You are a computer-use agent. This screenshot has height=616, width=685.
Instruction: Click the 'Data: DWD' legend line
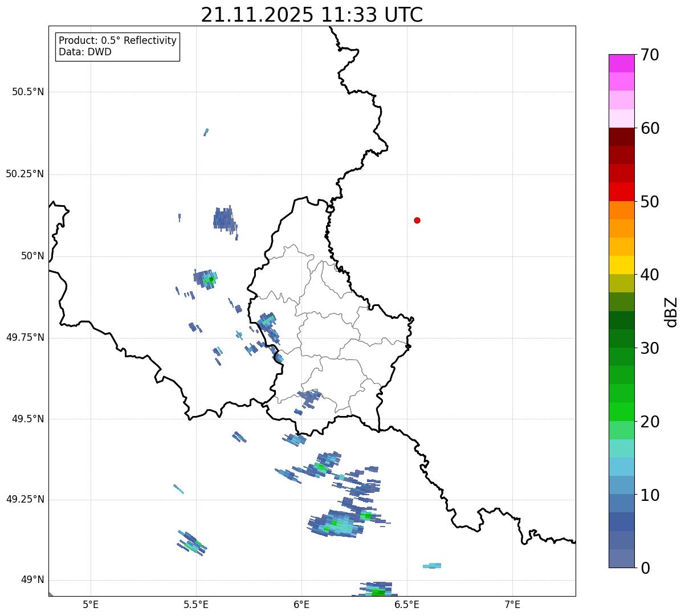click(x=85, y=52)
